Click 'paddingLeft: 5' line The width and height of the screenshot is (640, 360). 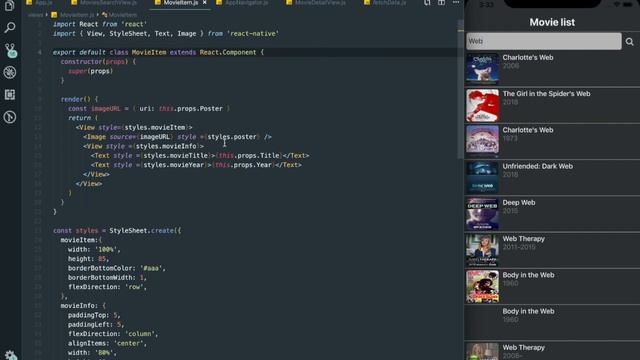[x=96, y=324]
